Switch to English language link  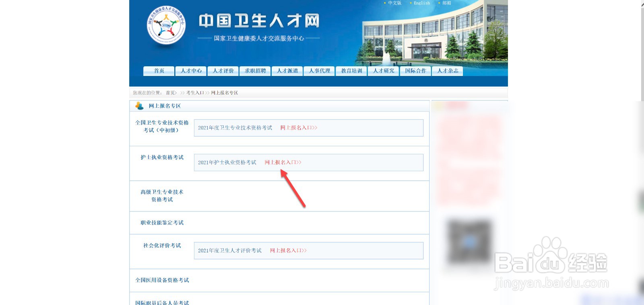[x=421, y=3]
